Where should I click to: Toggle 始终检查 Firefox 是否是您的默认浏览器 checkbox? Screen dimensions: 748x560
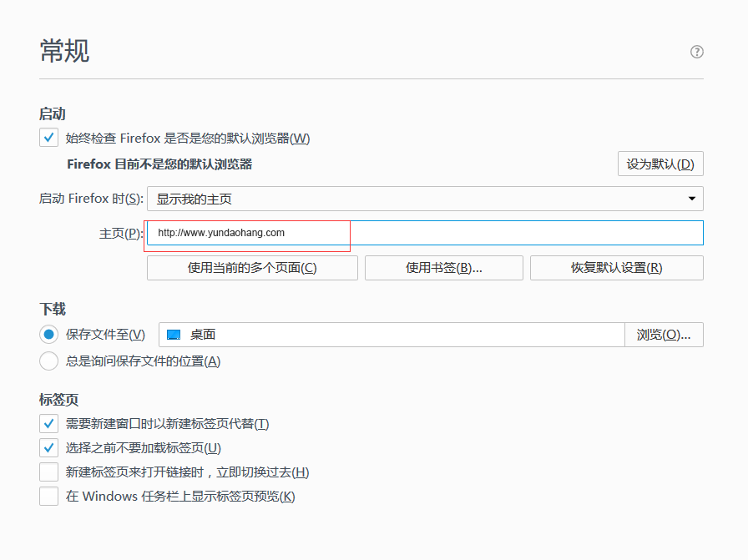[48, 138]
